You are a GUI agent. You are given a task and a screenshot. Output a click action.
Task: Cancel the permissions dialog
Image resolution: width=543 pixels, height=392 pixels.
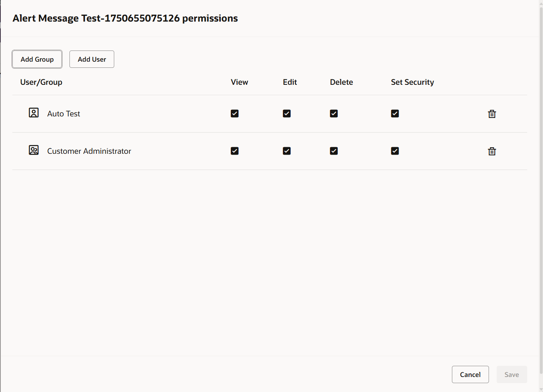point(470,375)
